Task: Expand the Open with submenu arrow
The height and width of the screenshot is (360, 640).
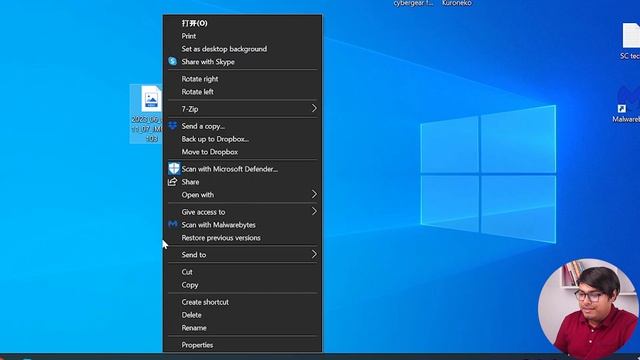Action: pos(314,194)
